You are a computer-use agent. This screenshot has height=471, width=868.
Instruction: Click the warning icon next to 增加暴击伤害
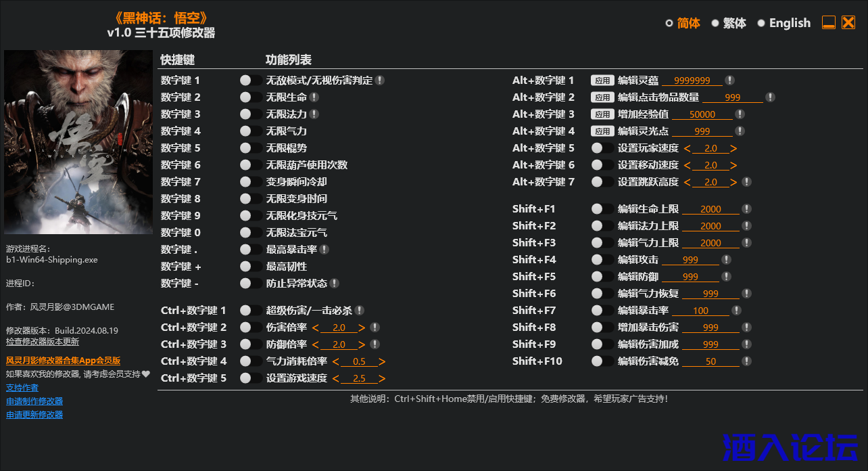coord(746,327)
